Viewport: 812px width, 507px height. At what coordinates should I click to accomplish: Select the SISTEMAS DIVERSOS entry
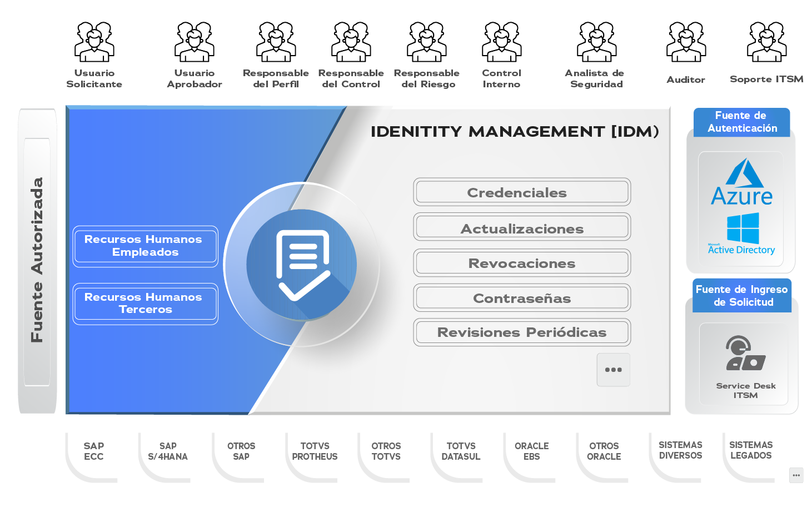(681, 450)
